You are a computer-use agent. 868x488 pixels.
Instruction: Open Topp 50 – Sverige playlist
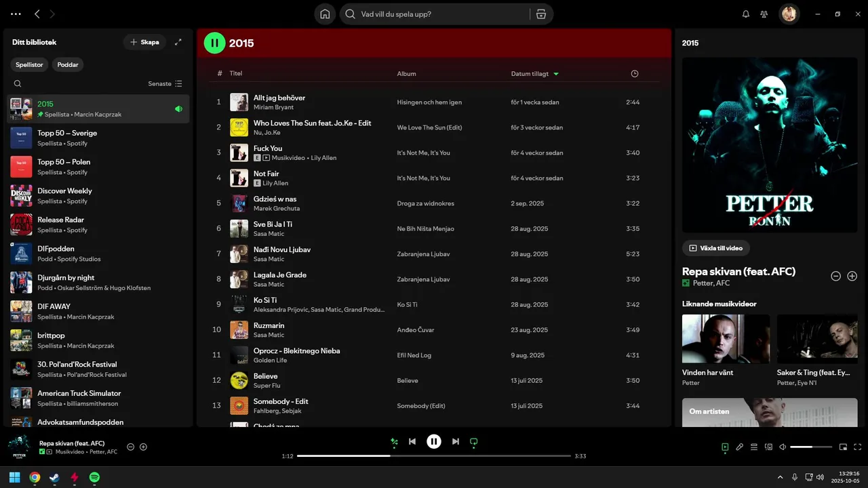click(98, 138)
